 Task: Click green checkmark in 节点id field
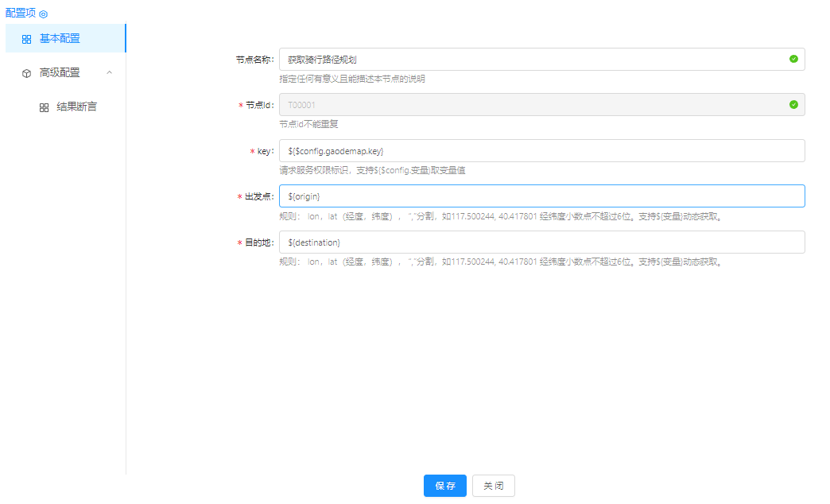click(x=793, y=104)
